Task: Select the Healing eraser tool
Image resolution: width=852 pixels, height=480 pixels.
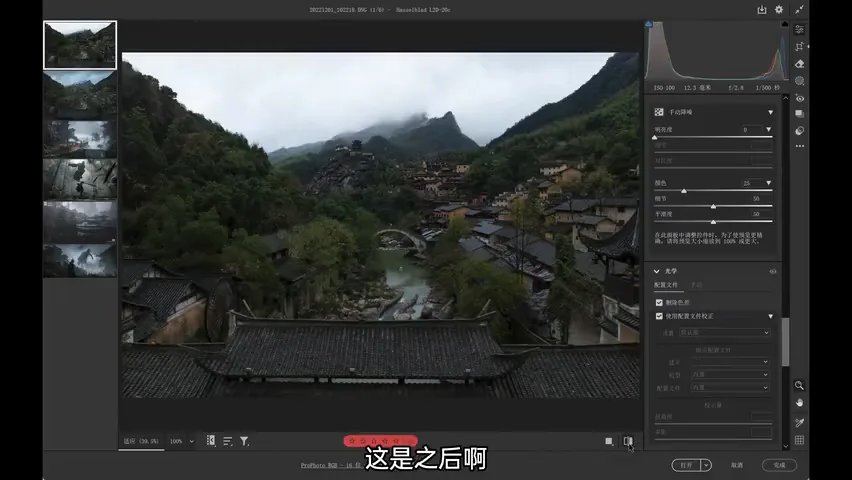Action: click(799, 64)
